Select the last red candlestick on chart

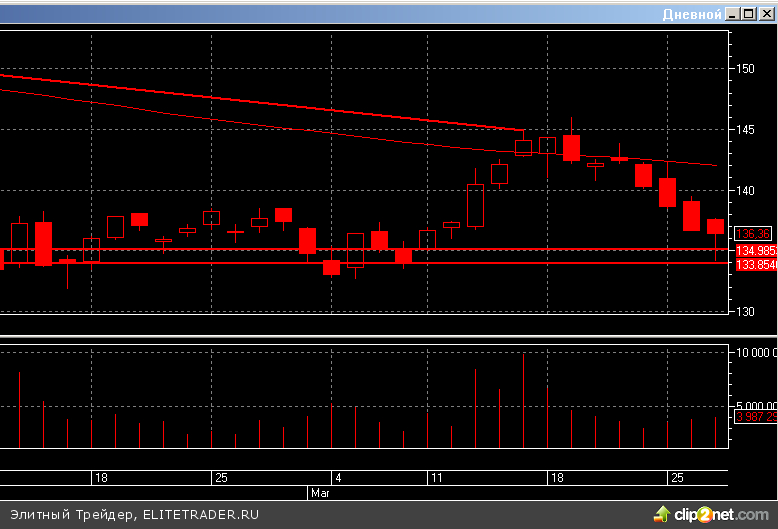(715, 226)
